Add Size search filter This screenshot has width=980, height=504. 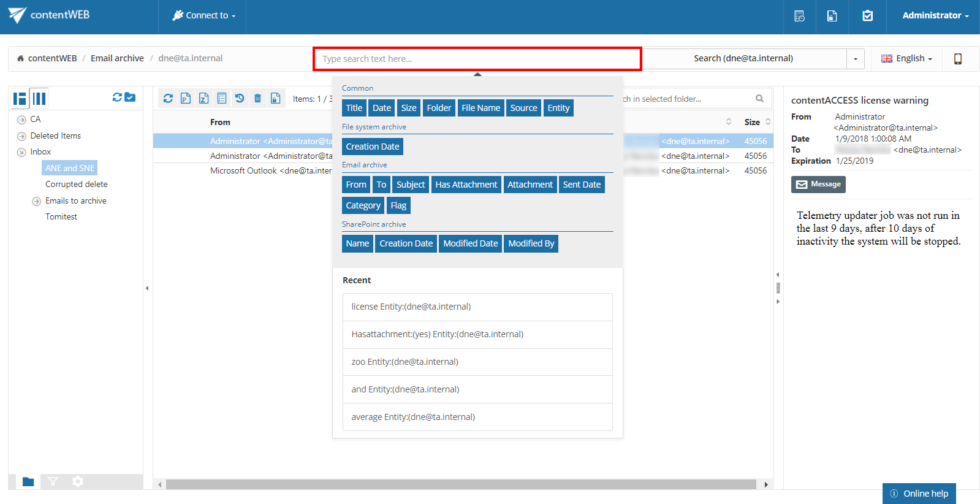[409, 108]
